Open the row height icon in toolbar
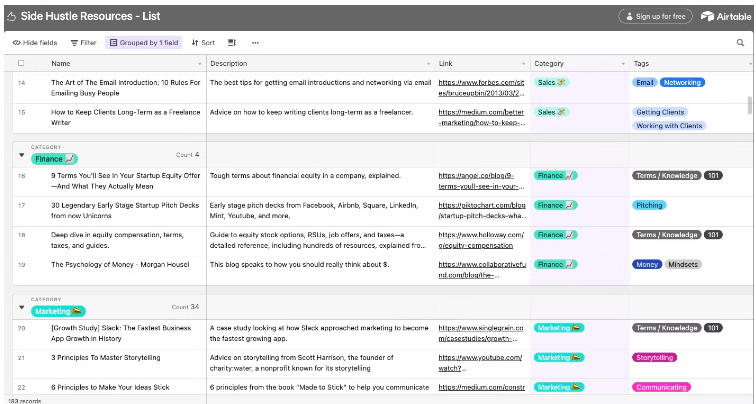Image resolution: width=756 pixels, height=404 pixels. pyautogui.click(x=232, y=42)
